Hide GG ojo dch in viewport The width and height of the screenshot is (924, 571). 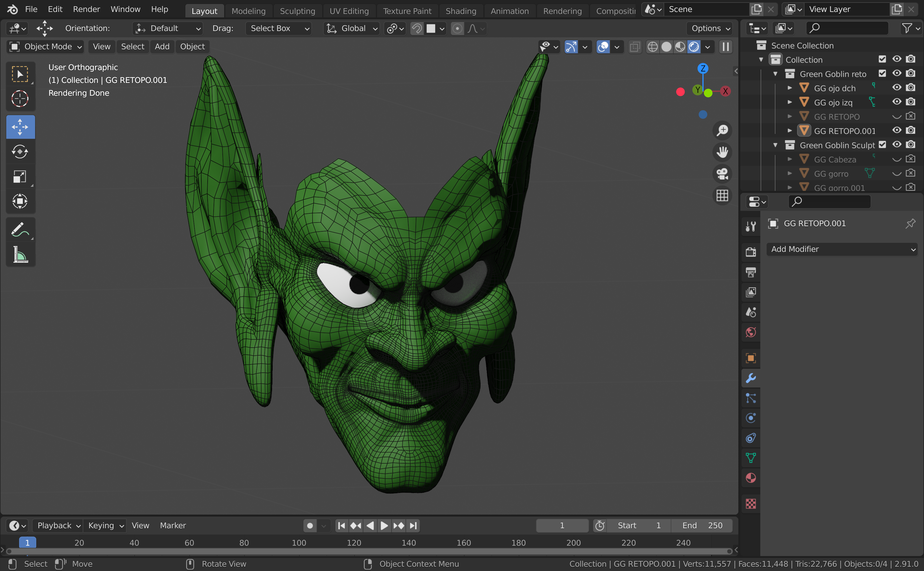(896, 87)
